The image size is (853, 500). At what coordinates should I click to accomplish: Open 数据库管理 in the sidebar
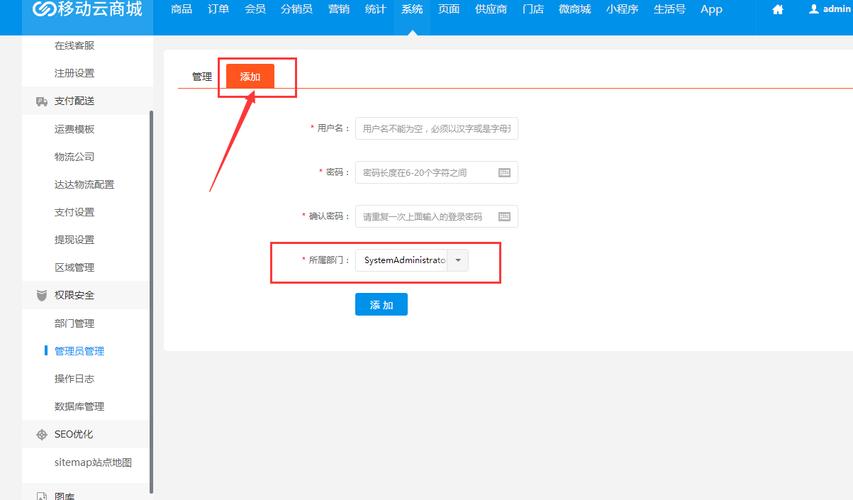click(x=79, y=407)
